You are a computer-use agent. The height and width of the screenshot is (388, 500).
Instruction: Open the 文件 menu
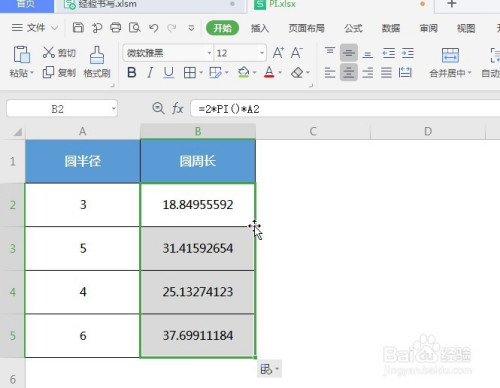click(35, 28)
